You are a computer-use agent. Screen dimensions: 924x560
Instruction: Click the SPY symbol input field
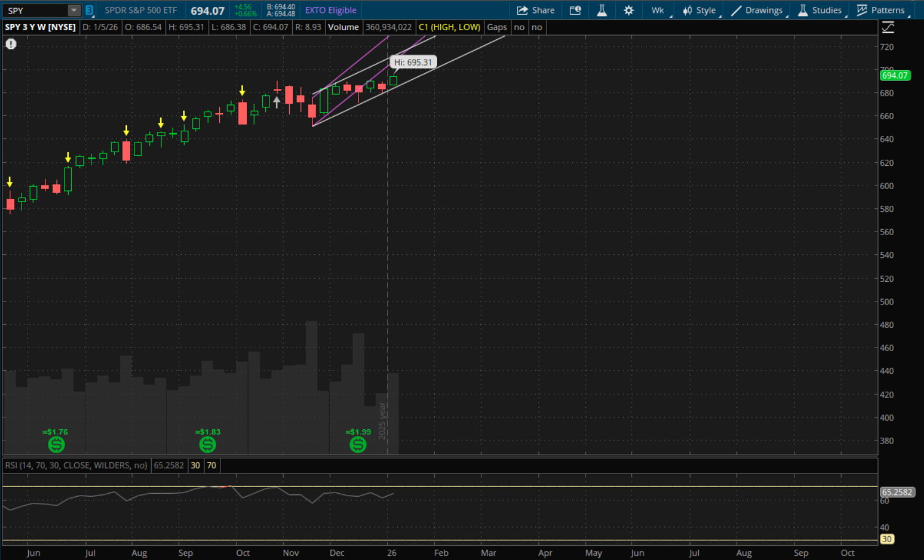coord(36,10)
